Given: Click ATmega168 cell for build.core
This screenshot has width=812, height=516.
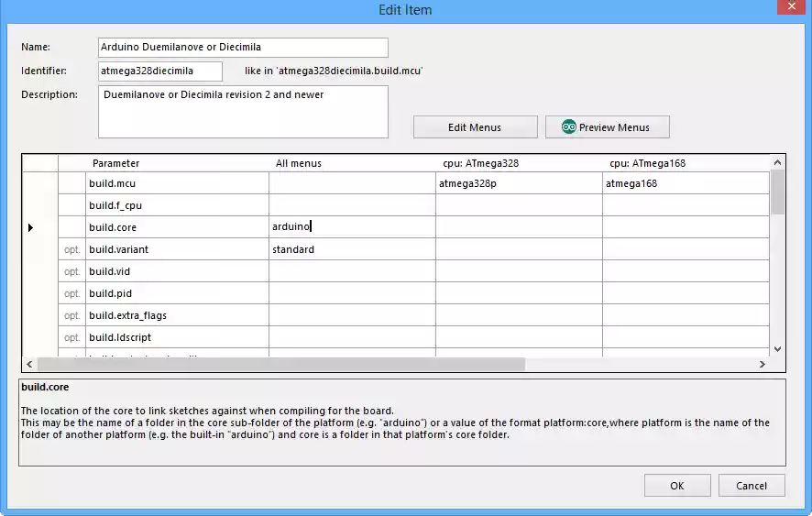Looking at the screenshot, I should point(686,227).
